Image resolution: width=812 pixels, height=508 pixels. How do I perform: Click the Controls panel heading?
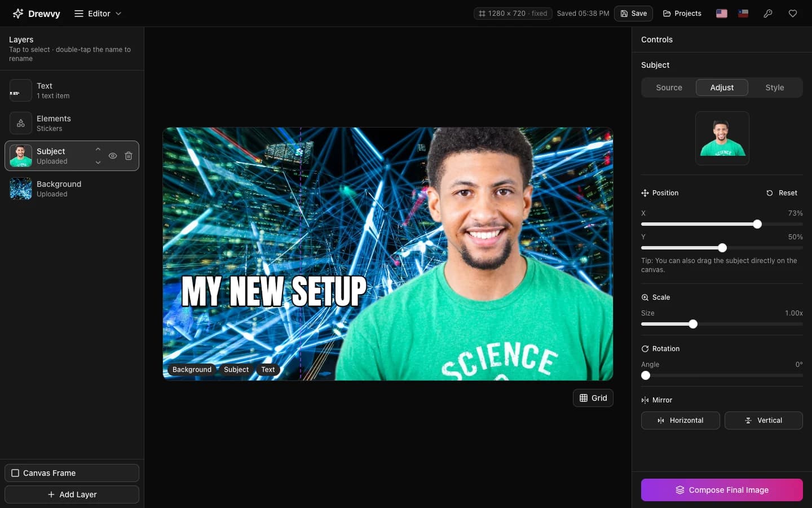[657, 40]
